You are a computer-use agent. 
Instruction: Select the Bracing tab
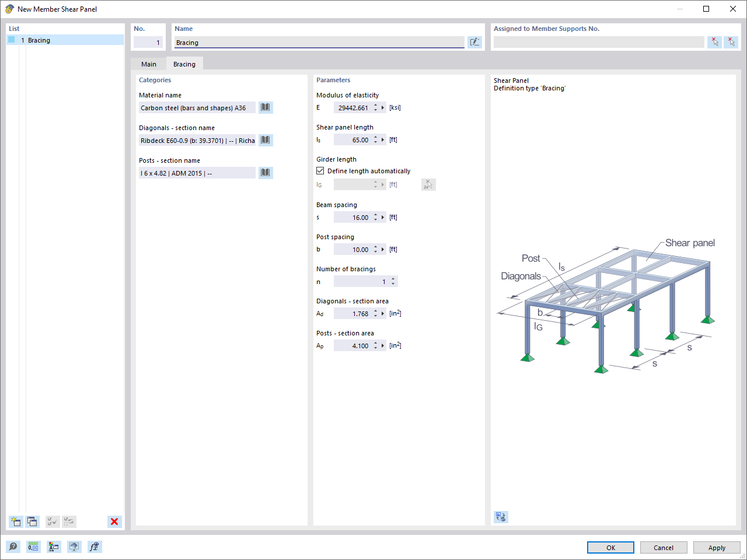tap(184, 64)
